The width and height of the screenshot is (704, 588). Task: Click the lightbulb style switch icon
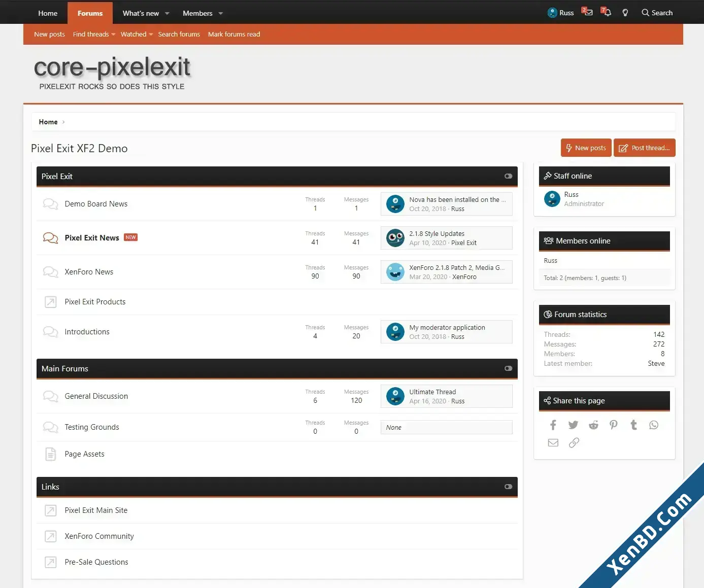pyautogui.click(x=625, y=13)
